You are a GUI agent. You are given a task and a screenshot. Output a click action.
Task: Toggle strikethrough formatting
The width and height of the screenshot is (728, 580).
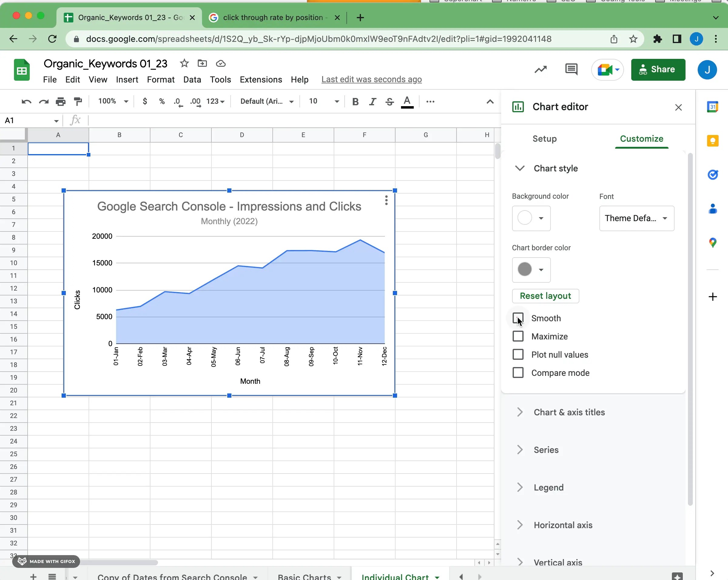(x=389, y=101)
